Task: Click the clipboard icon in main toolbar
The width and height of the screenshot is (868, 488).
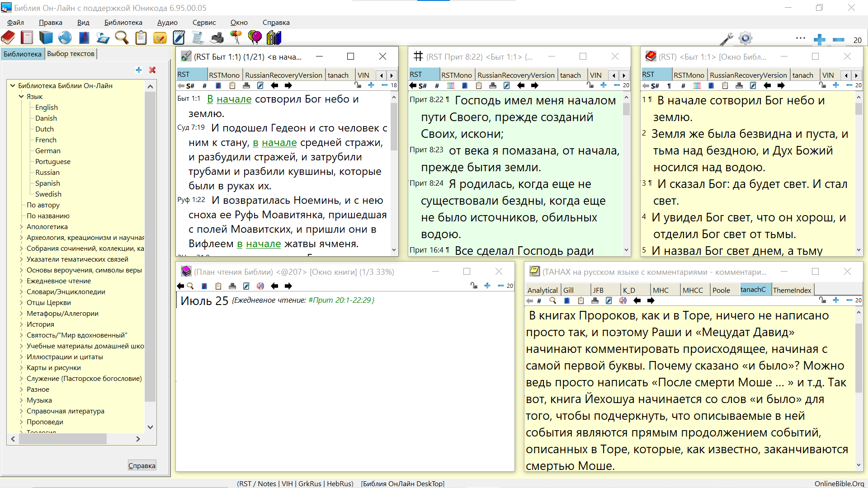Action: (141, 38)
